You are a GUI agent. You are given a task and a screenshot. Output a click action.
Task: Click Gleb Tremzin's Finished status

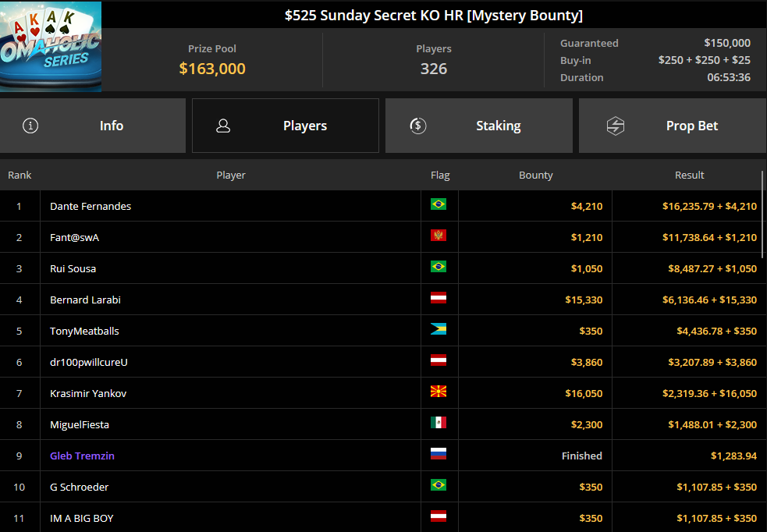point(581,456)
